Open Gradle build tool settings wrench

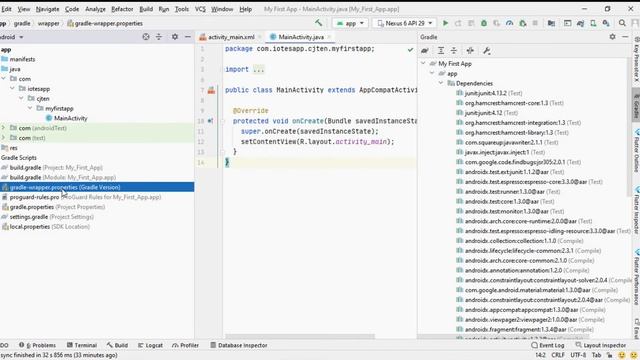pyautogui.click(x=487, y=51)
